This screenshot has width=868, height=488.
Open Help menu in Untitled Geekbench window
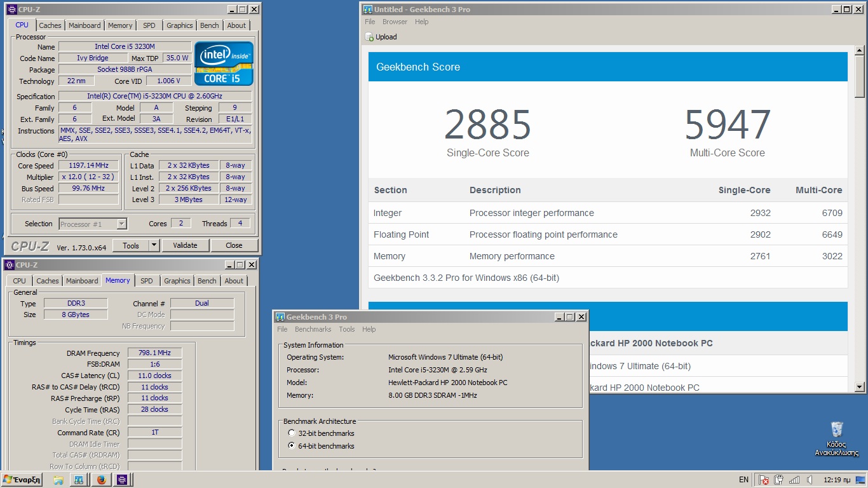tap(422, 22)
